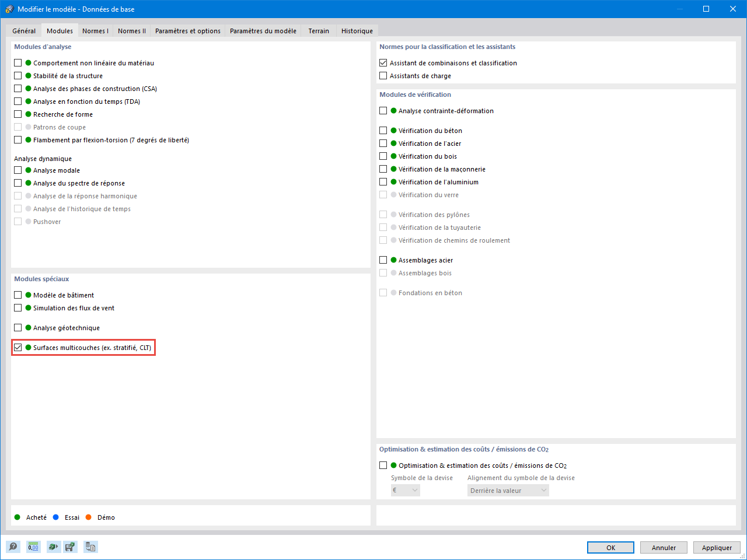Open Paramètres du modèle tab
The height and width of the screenshot is (560, 747).
tap(263, 31)
